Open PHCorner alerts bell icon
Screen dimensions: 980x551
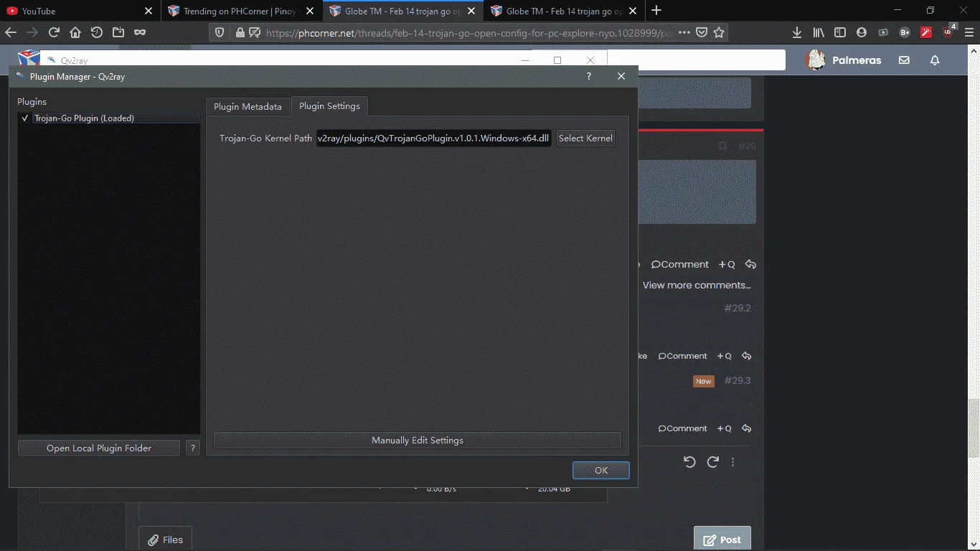935,60
